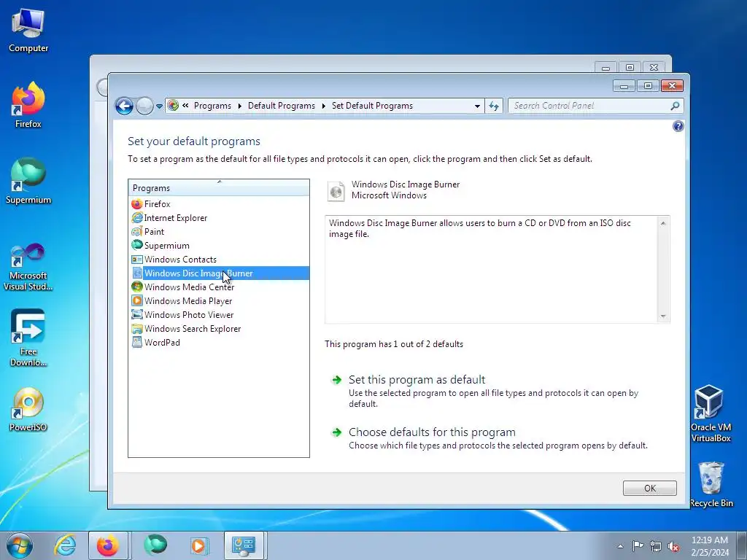Select Windows Search Explorer in the list
This screenshot has height=560, width=747.
tap(186, 329)
